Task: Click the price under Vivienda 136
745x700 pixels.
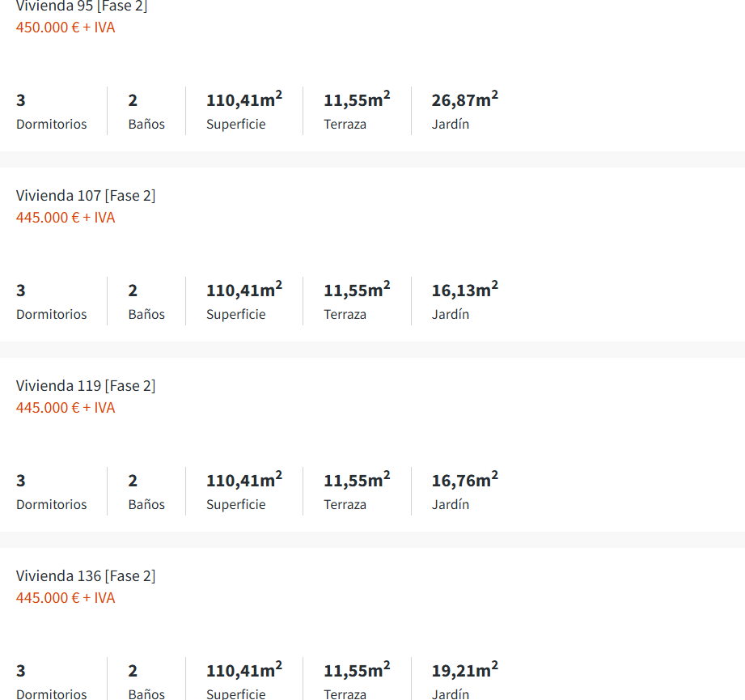Action: [x=66, y=598]
